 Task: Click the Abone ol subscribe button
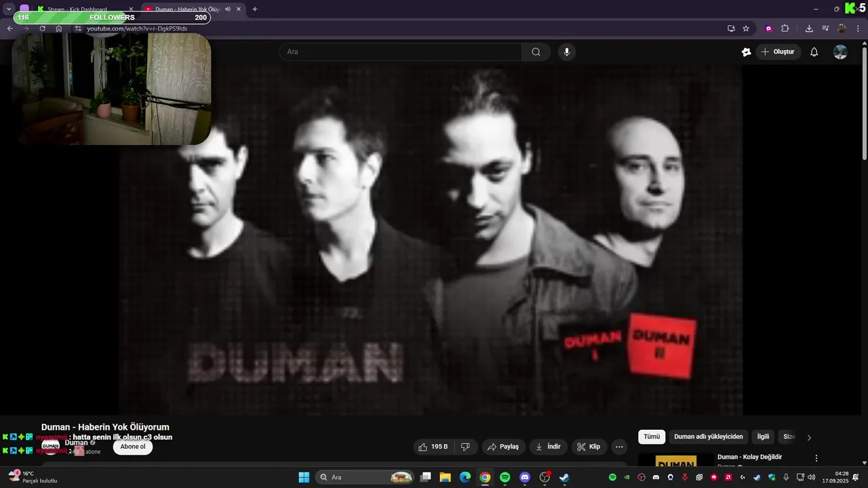133,447
